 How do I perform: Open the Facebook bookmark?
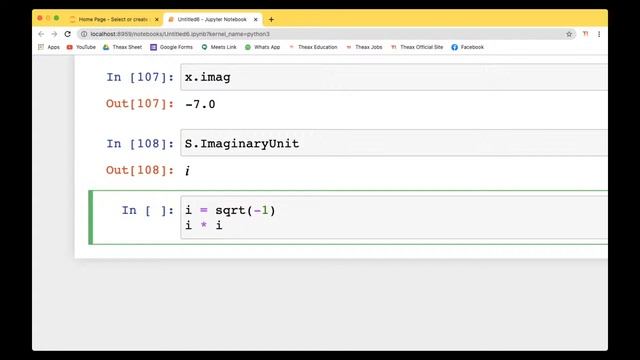tap(468, 47)
